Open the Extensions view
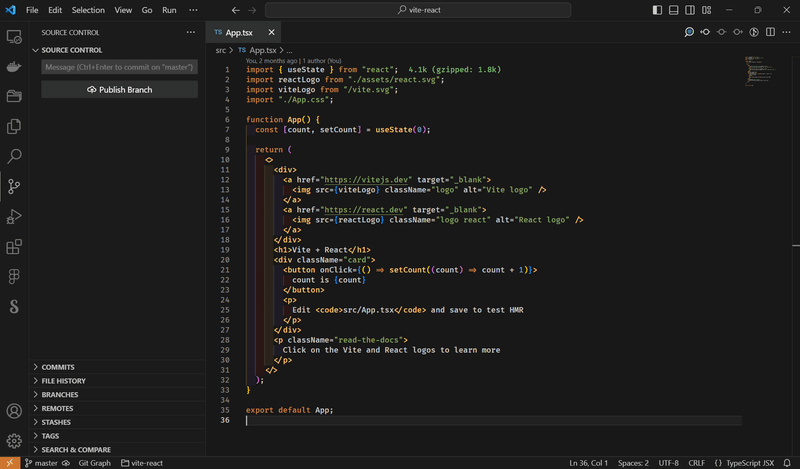Viewport: 800px width, 469px height. click(x=14, y=246)
